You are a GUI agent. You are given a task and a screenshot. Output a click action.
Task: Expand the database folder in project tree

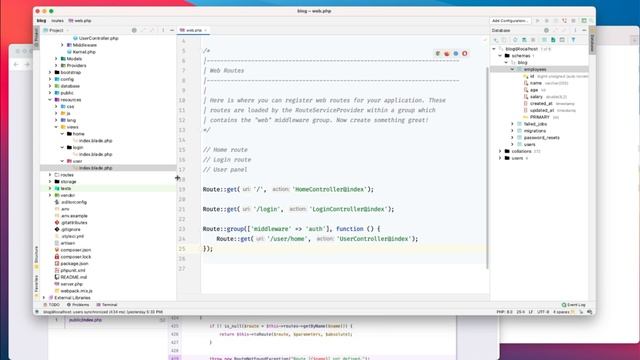point(50,86)
